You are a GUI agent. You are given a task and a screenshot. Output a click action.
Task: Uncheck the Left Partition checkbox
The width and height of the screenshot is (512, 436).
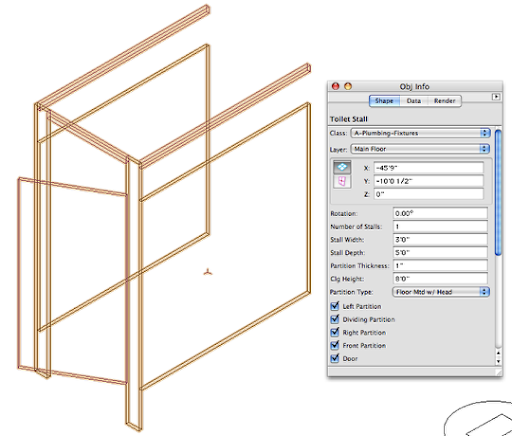point(335,306)
